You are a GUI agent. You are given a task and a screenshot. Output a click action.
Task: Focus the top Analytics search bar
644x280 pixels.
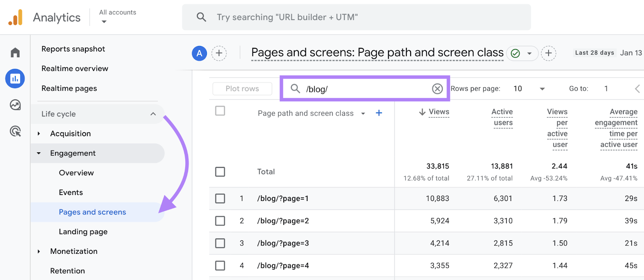click(x=356, y=17)
